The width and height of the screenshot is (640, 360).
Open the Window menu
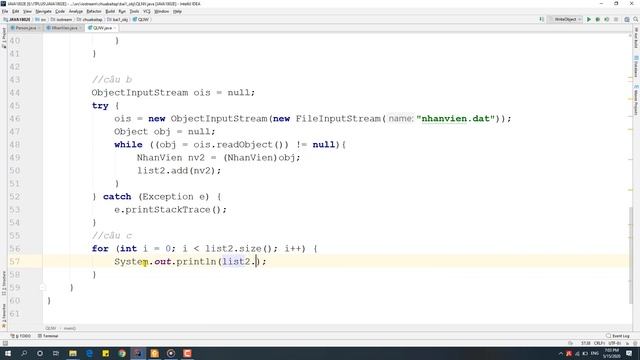162,11
